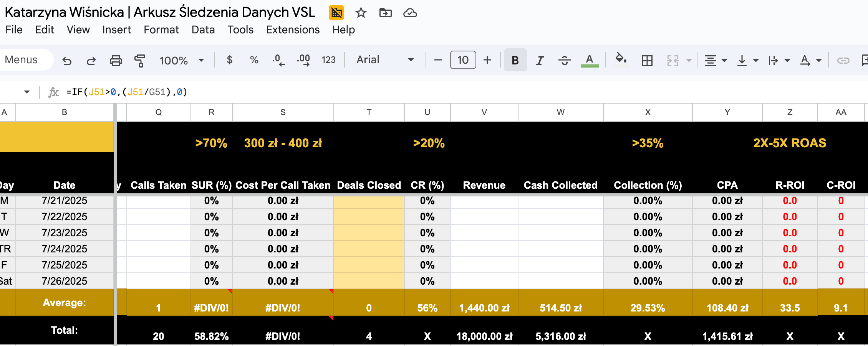Open the name box dropdown arrow
This screenshot has height=346, width=868.
click(27, 92)
